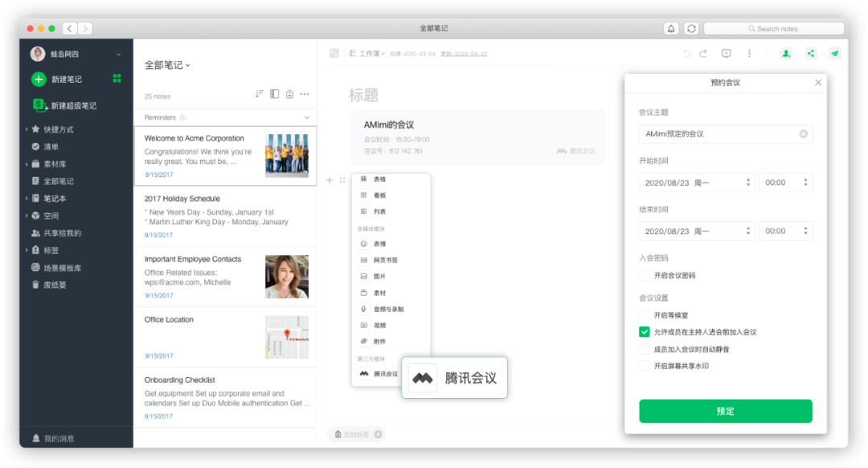868x468 pixels.
Task: Click the sort notes icon in the list header
Action: (259, 94)
